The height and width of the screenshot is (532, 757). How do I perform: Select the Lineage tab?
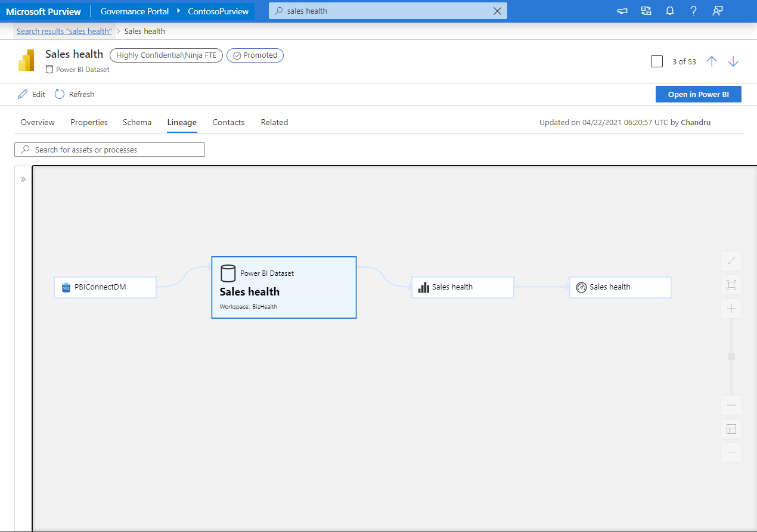coord(182,122)
